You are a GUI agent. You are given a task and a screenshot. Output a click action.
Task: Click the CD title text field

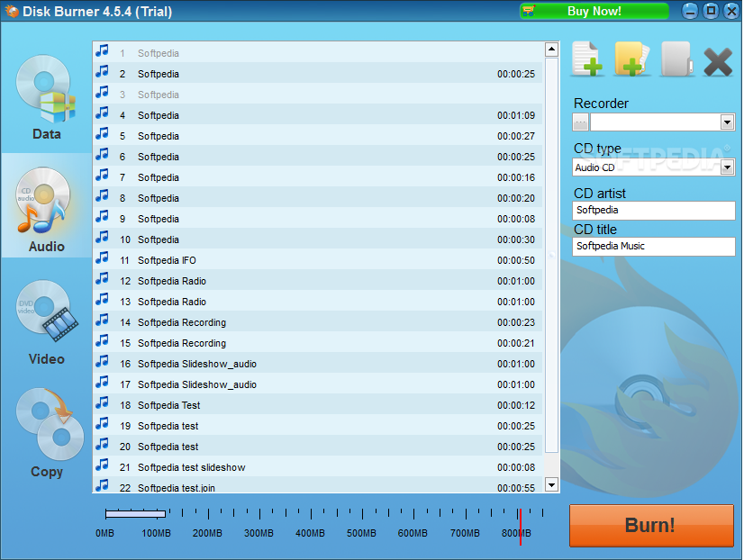(x=653, y=246)
